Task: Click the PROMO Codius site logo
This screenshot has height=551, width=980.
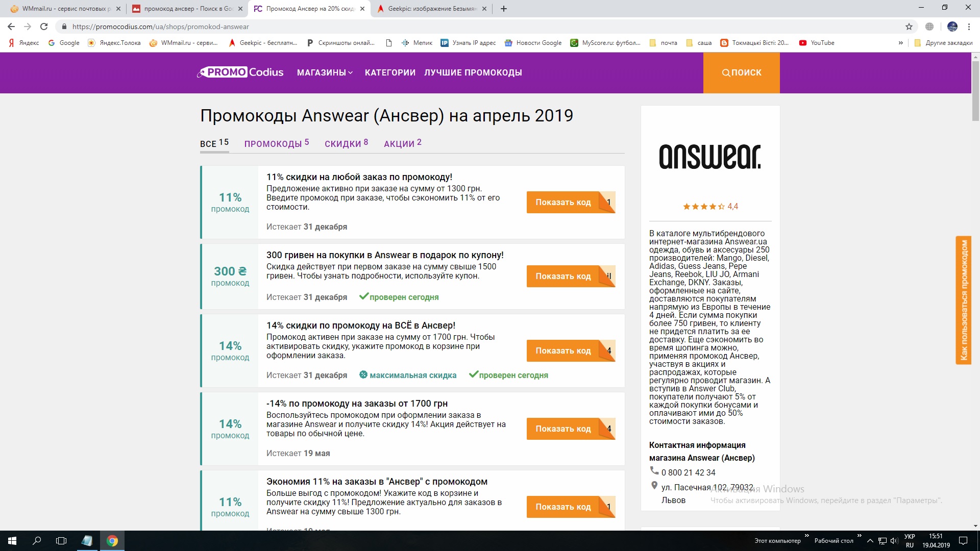Action: click(240, 72)
